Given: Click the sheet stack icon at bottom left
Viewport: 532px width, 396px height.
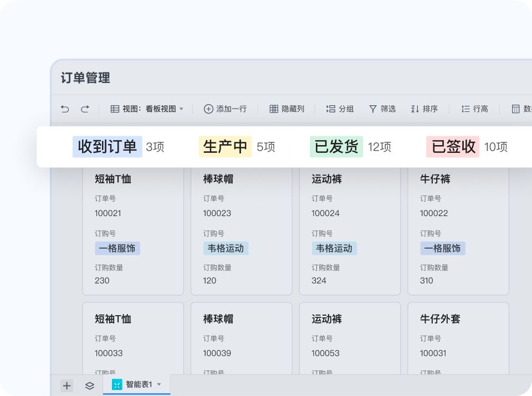Looking at the screenshot, I should point(90,385).
